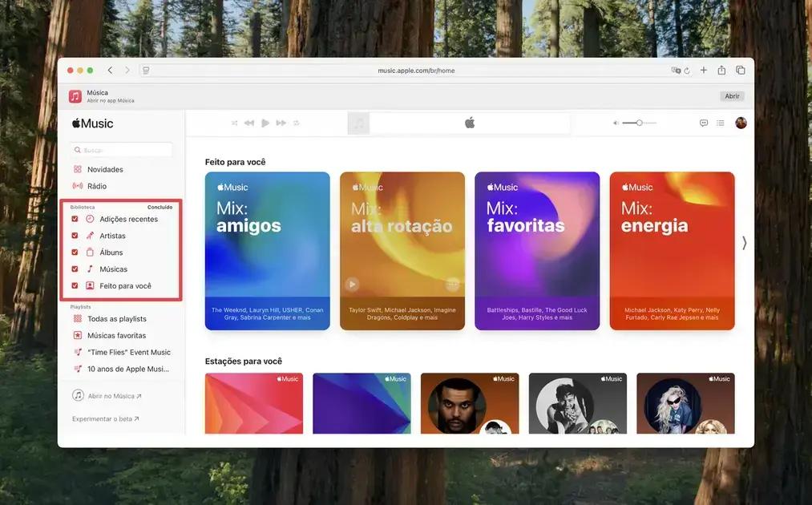Click the music.apple.com address bar
Screen dimensions: 812x505
coord(416,71)
